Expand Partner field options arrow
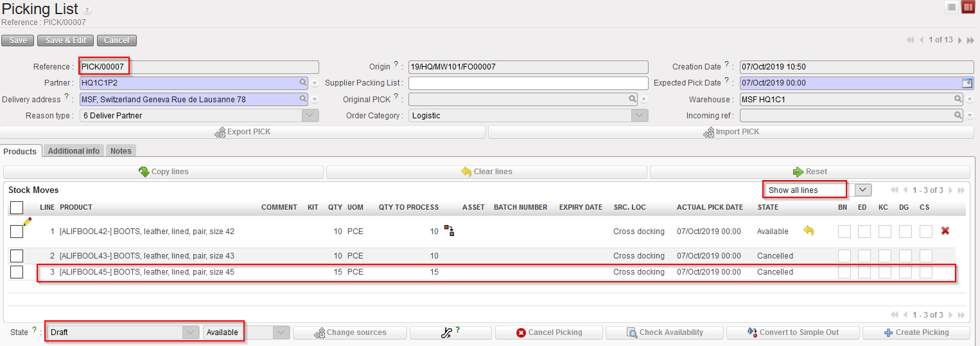 [x=315, y=84]
